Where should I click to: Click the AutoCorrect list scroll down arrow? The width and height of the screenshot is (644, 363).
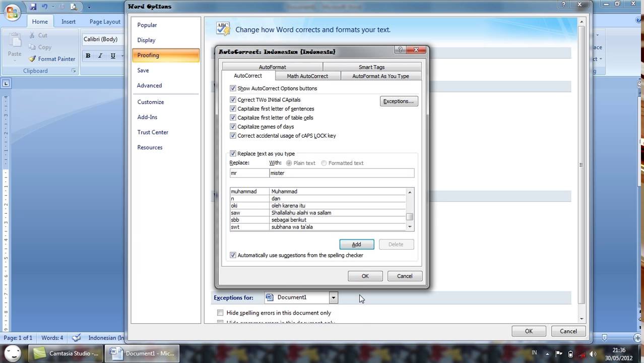(410, 227)
